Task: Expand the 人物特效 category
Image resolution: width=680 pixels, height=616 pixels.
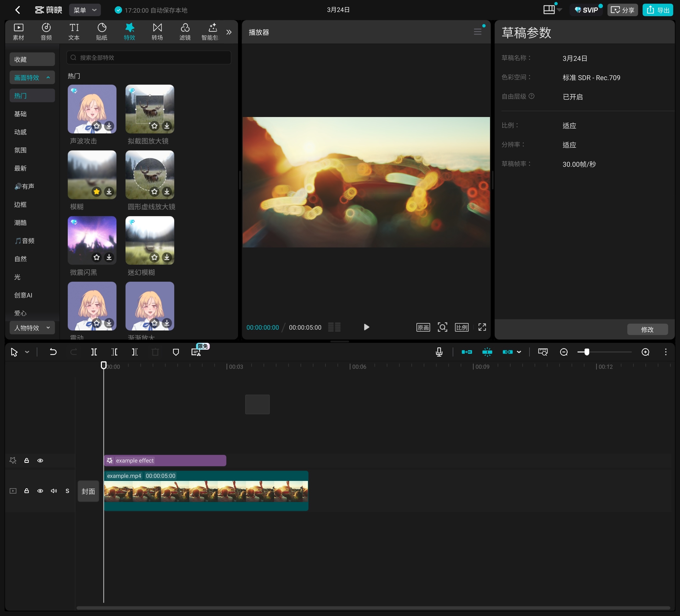Action: coord(32,328)
